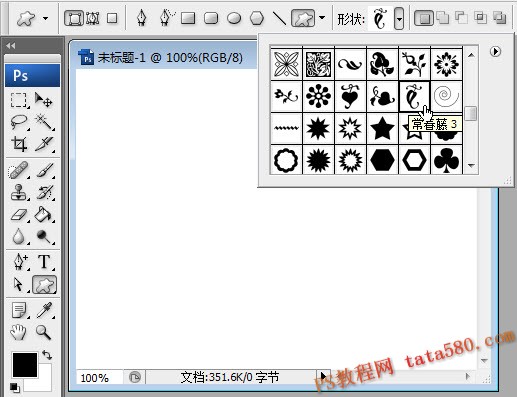Pick the spiral shape thumbnail

coord(446,96)
